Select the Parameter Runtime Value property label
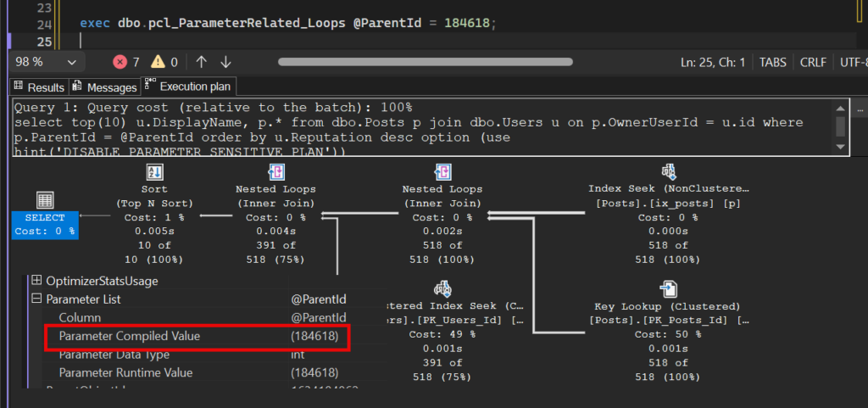 tap(125, 372)
